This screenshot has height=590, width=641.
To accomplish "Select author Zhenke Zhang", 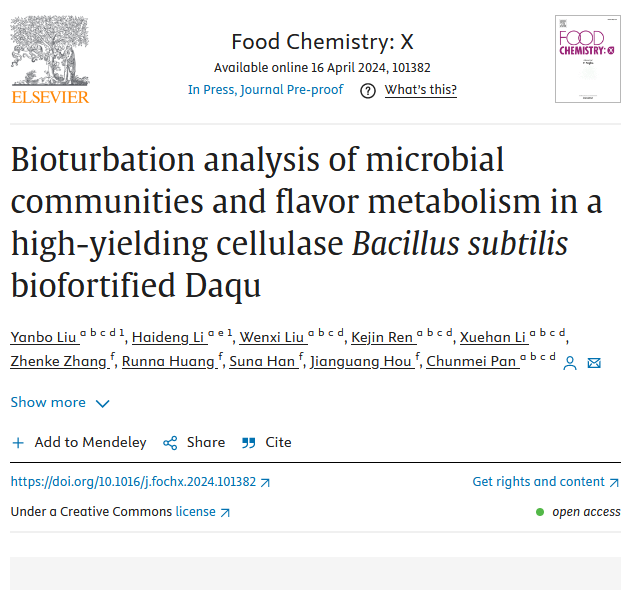I will tap(58, 361).
